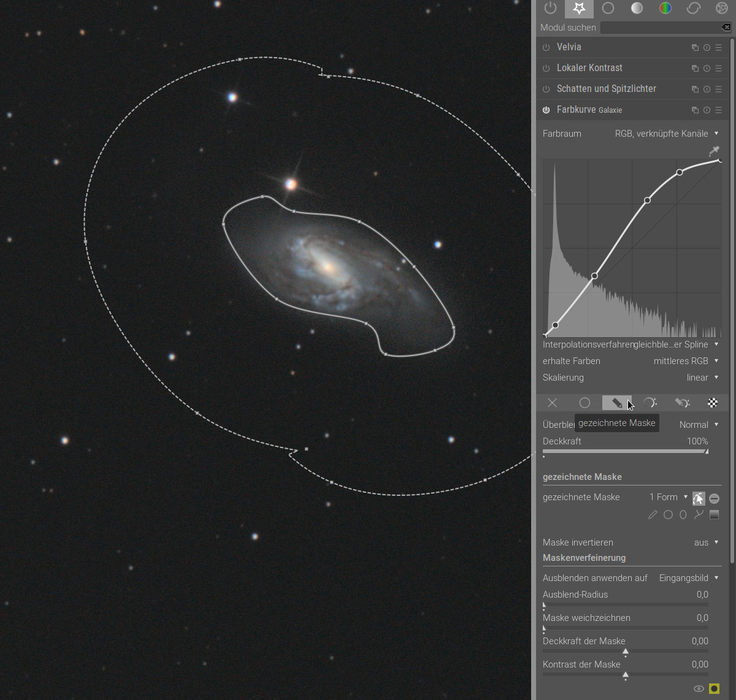Click the curve node near histogram peak
This screenshot has height=700, width=736.
point(556,325)
